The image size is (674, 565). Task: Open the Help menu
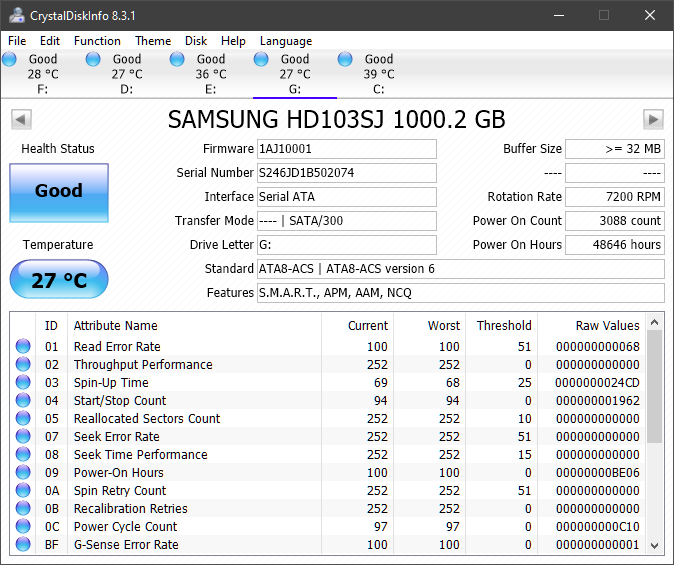[x=233, y=41]
